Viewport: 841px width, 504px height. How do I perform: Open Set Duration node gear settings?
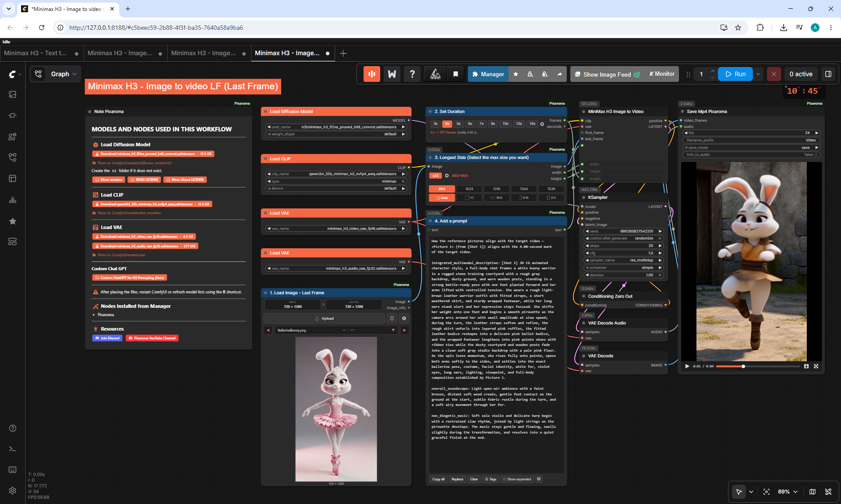pos(542,124)
